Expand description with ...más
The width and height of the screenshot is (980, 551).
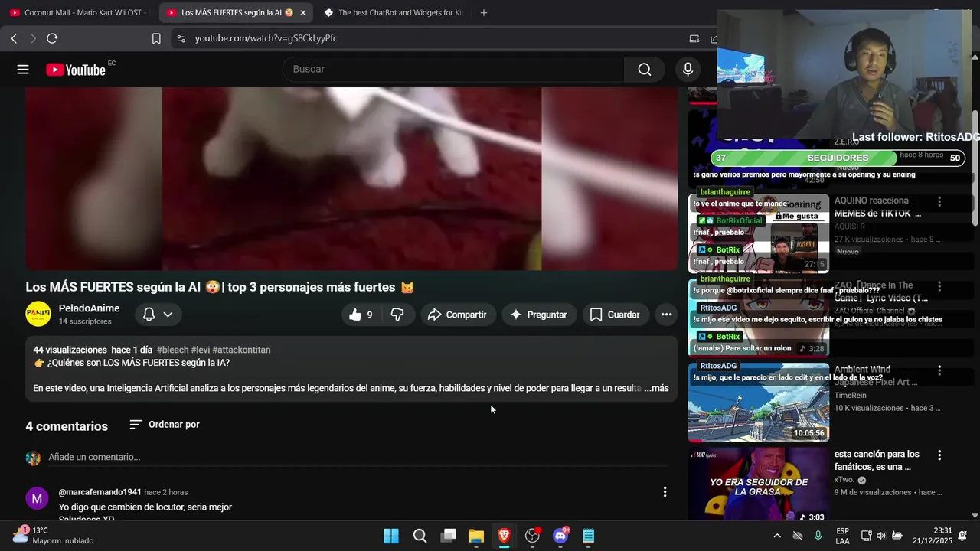656,388
